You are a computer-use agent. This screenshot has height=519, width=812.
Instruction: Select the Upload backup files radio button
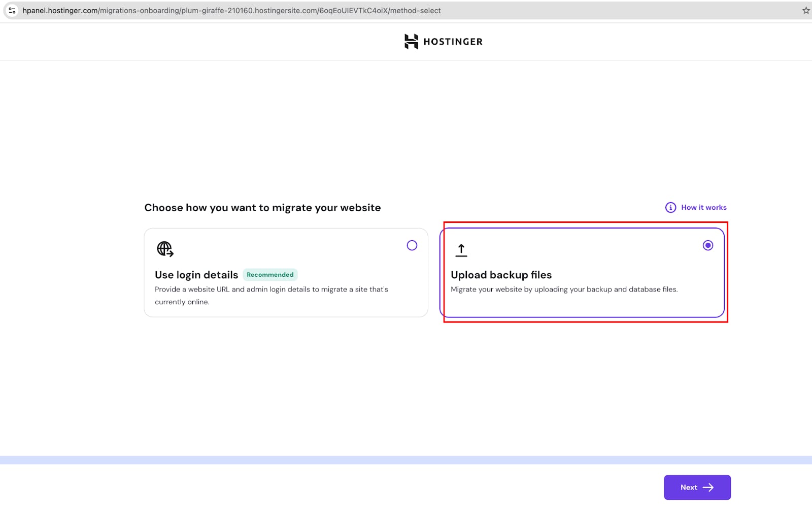707,245
